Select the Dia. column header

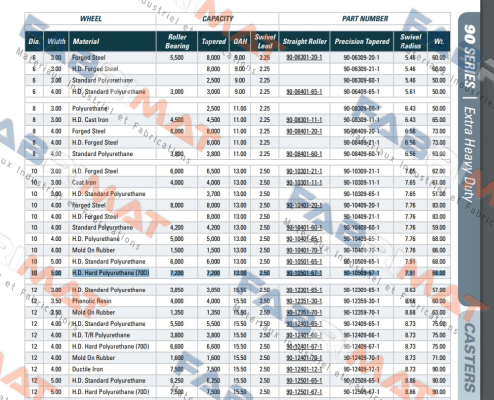[34, 41]
